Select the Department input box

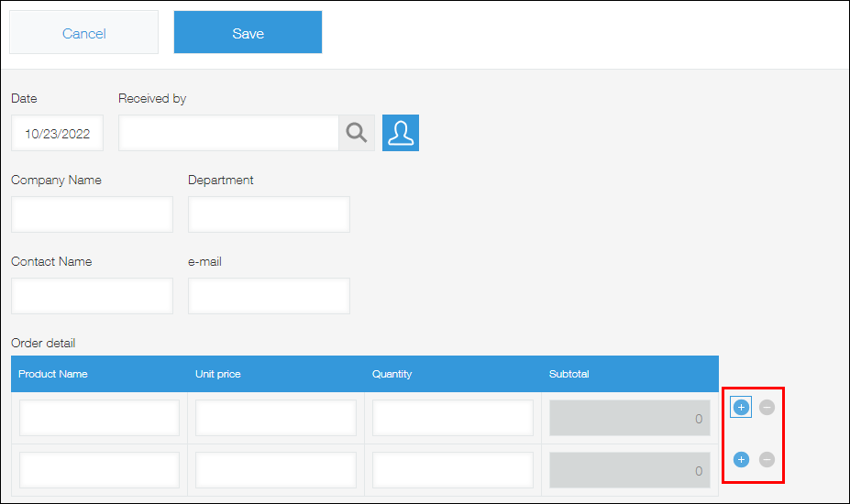tap(269, 214)
